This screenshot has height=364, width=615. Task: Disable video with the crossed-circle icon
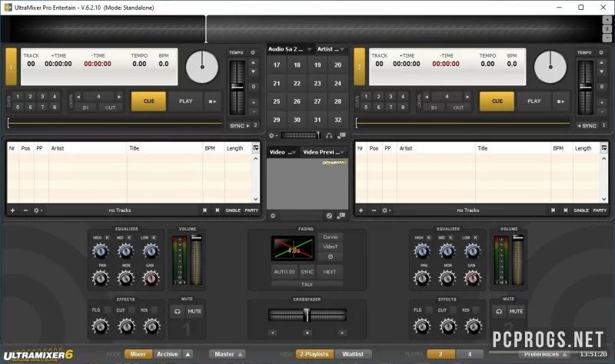[329, 216]
